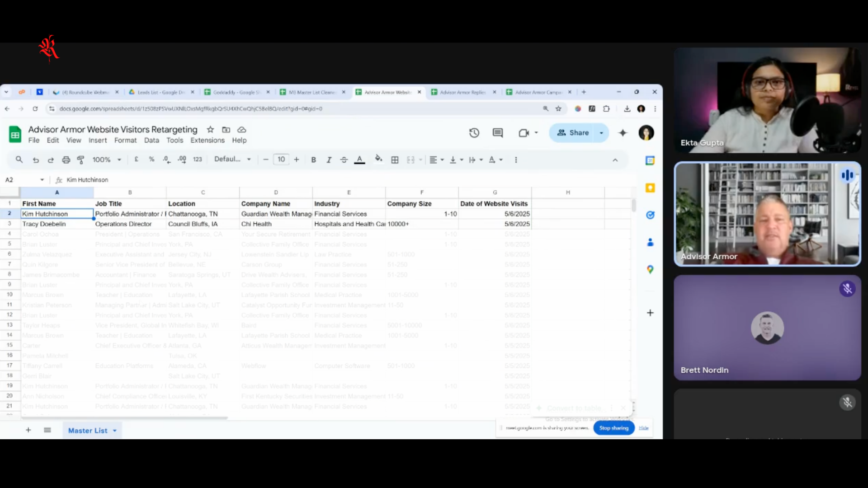Format cells as percent
The height and width of the screenshot is (488, 868).
coord(151,159)
